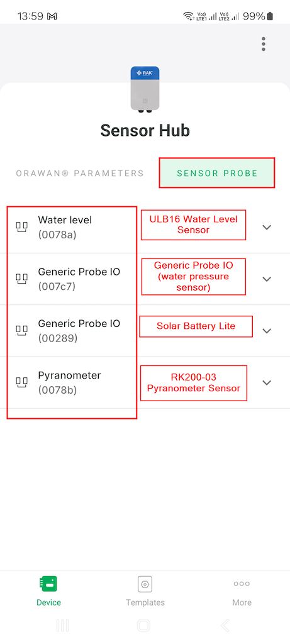Open the Device tab in bottom navigation
This screenshot has width=290, height=644.
tap(48, 591)
